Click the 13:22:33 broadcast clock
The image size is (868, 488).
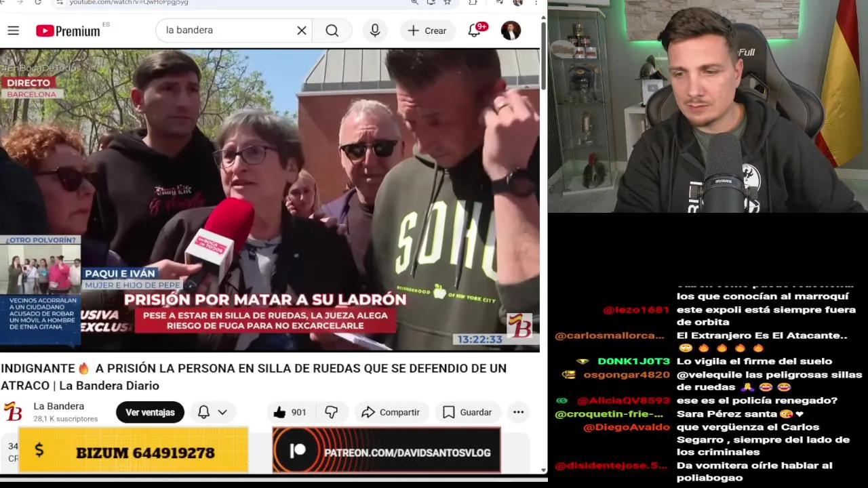pos(479,339)
